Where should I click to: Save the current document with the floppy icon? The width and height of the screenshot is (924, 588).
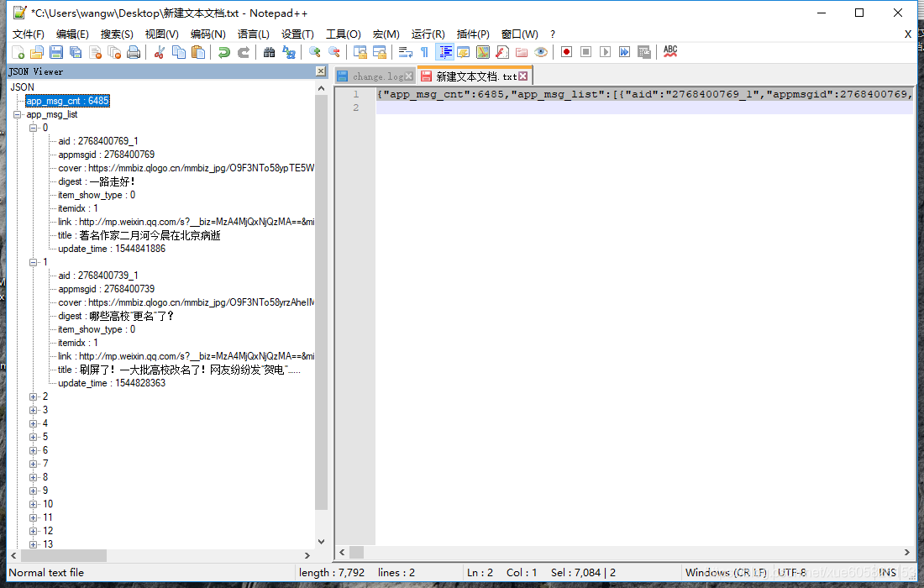click(x=56, y=52)
